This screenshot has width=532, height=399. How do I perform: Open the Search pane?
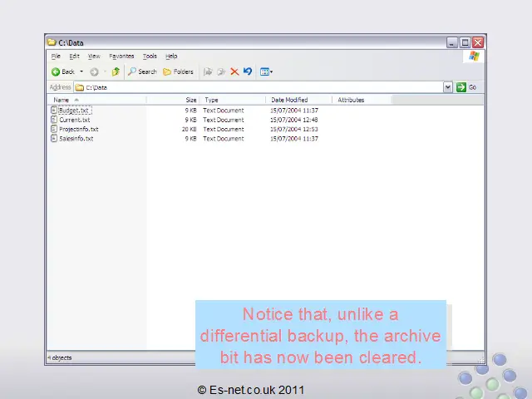[x=142, y=72]
